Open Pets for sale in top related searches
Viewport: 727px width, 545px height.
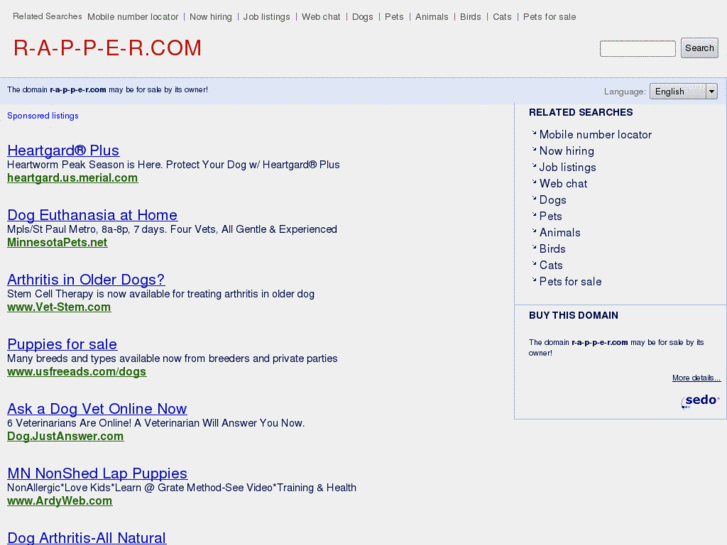pos(549,17)
